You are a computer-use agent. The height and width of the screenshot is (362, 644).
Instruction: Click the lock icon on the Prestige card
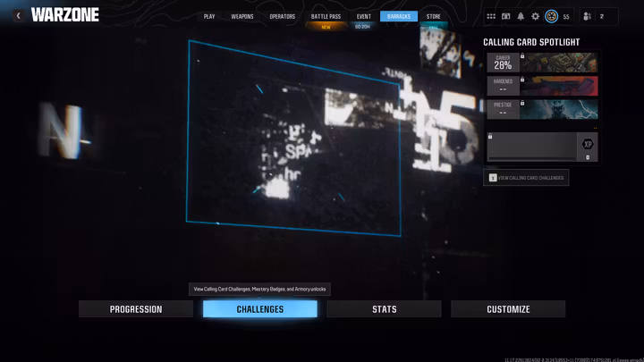click(x=522, y=103)
